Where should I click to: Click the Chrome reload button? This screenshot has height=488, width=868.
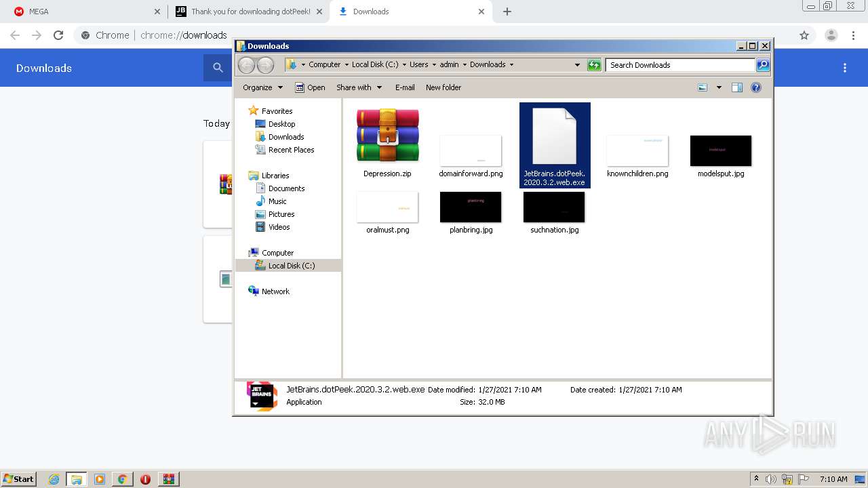[58, 35]
